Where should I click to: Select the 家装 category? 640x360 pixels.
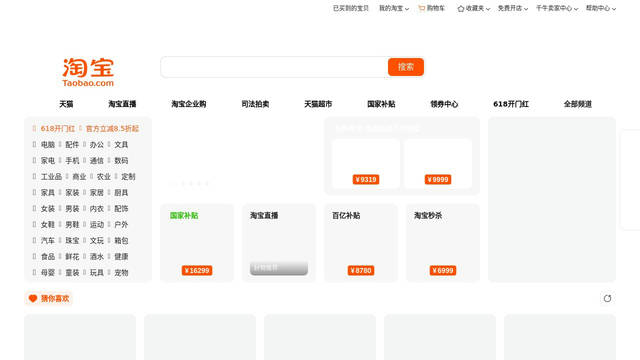[72, 193]
